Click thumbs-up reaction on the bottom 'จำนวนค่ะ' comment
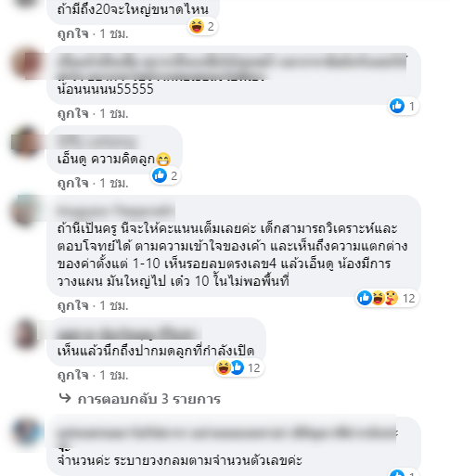Screen dimensions: 450x476 397,473
